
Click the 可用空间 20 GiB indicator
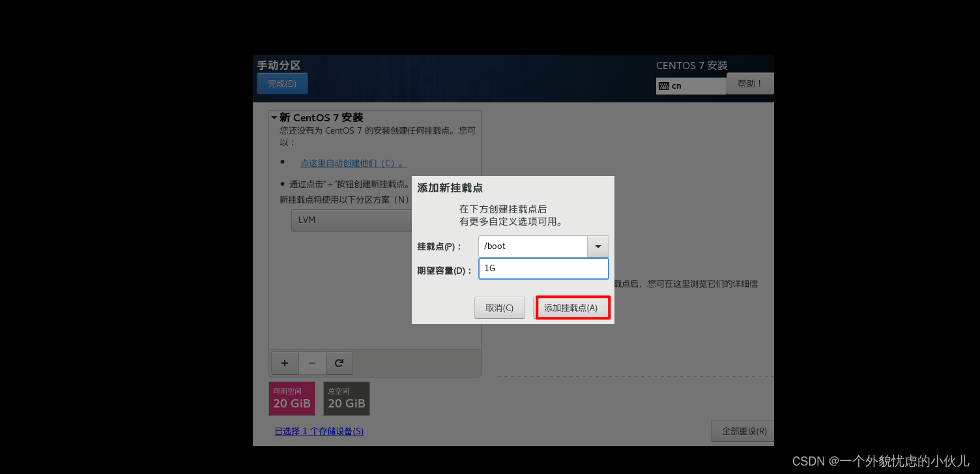pyautogui.click(x=292, y=398)
